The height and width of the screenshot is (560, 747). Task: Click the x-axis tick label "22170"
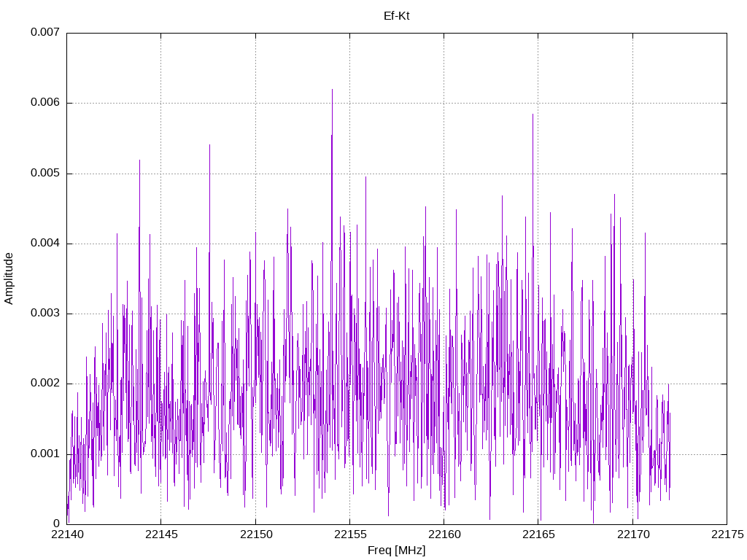633,534
